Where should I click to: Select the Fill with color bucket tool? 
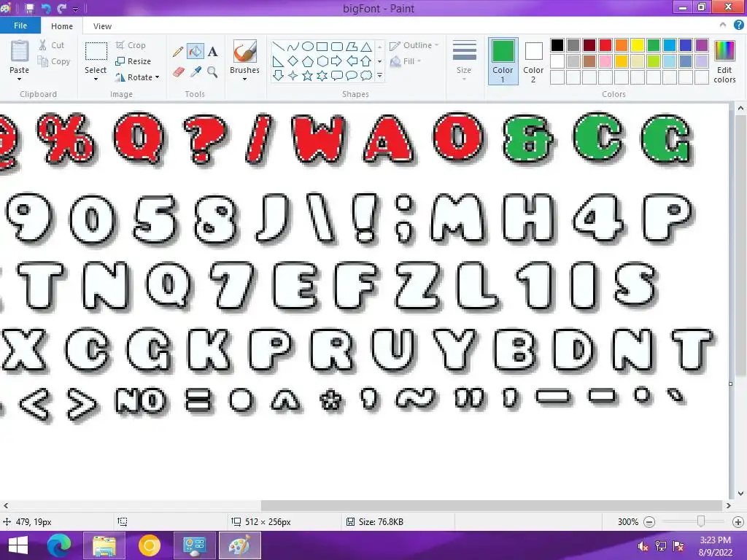(x=196, y=52)
